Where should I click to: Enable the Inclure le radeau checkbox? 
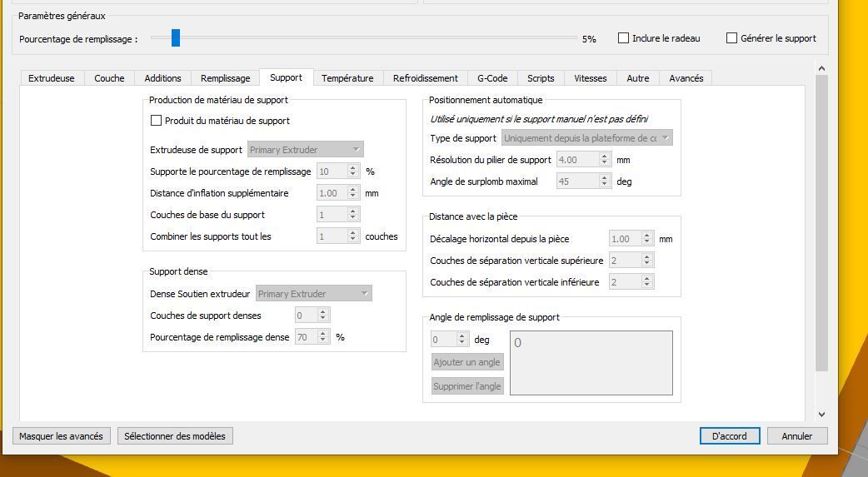pos(623,38)
